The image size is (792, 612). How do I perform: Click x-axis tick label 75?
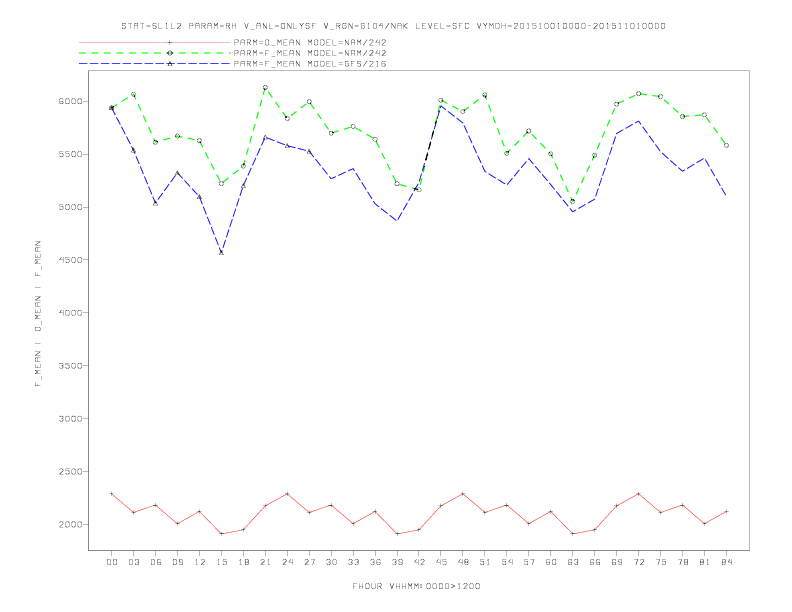click(x=661, y=562)
